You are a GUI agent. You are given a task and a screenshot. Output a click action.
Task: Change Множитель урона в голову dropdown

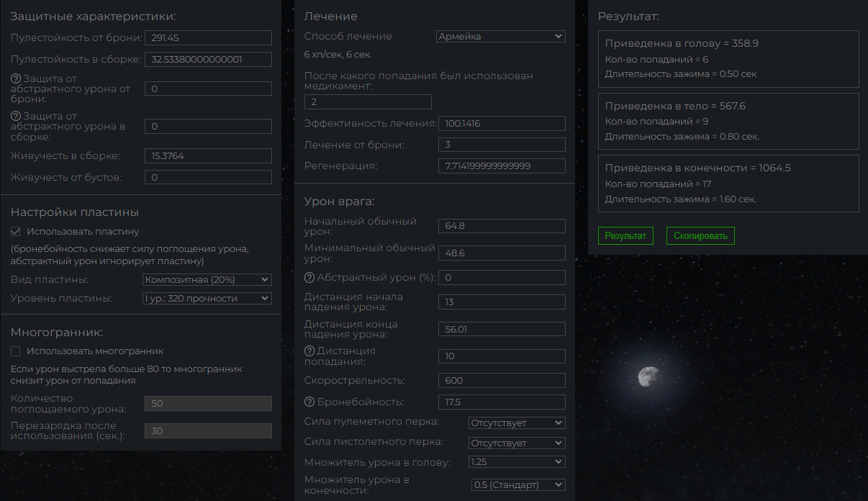517,462
